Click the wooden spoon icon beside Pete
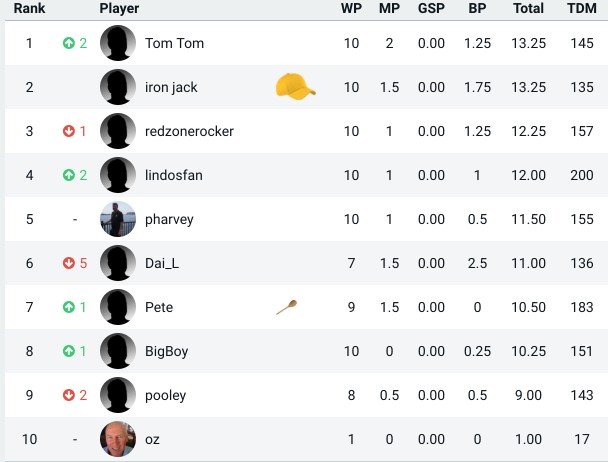The image size is (608, 462). (x=287, y=307)
